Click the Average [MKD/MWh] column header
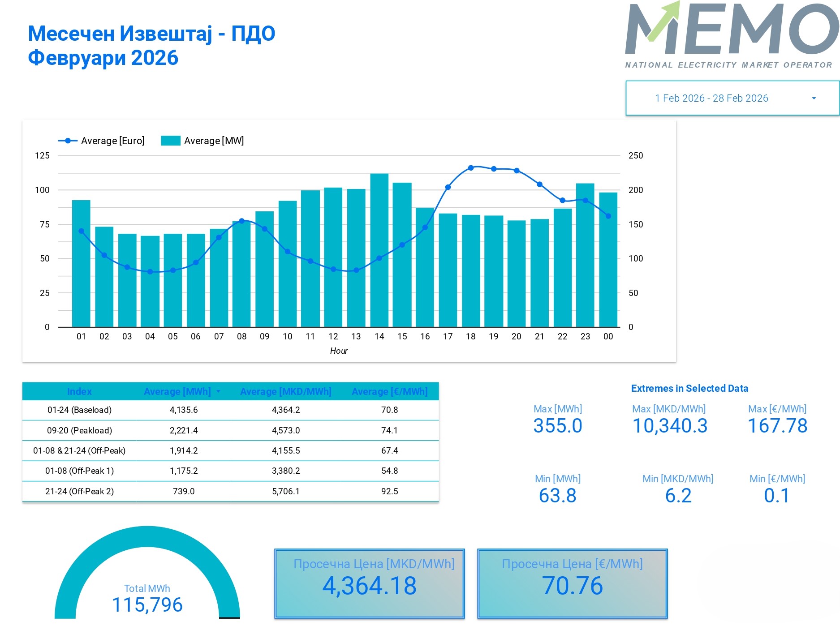The width and height of the screenshot is (840, 630). pyautogui.click(x=285, y=391)
